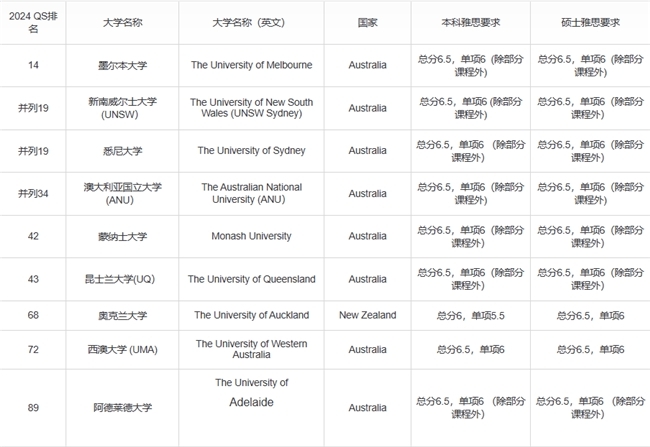650x447 pixels.
Task: Select the '澳大利亚国立大学 (ANU)' cell
Action: coord(122,194)
